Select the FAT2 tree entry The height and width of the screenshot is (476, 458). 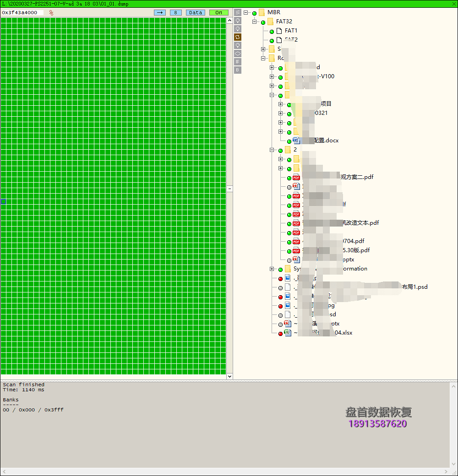291,40
